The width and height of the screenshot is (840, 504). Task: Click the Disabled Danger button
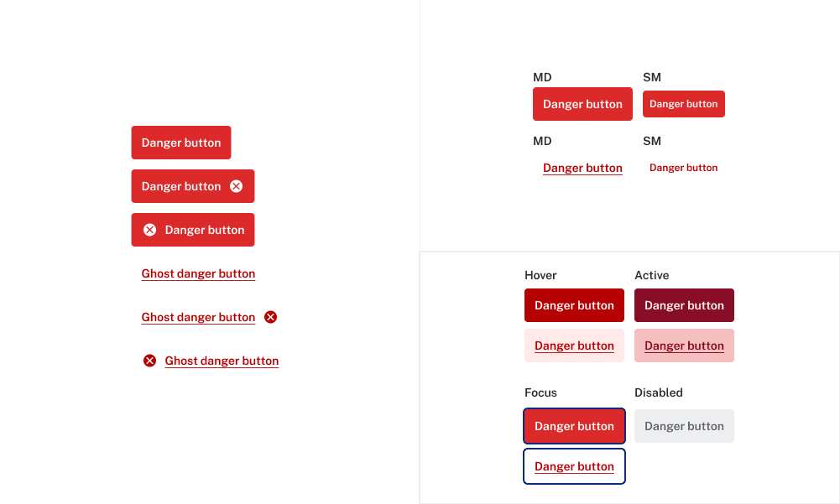click(684, 426)
